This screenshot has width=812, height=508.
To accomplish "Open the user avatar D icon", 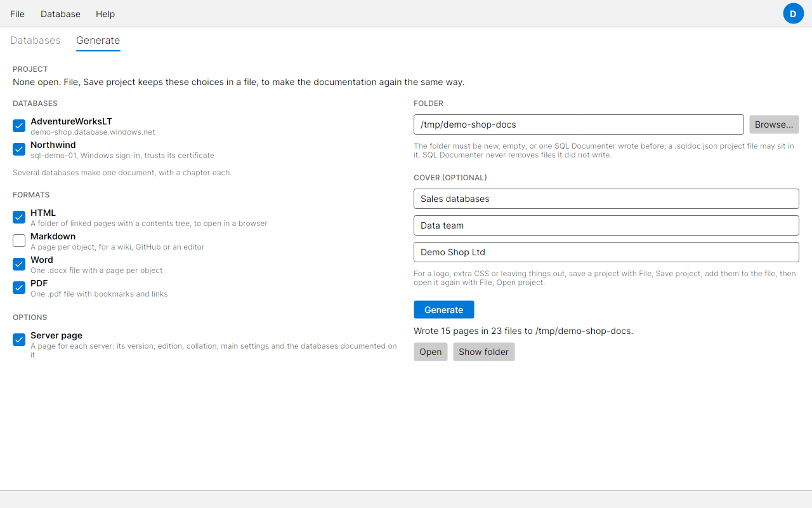I will [x=793, y=13].
